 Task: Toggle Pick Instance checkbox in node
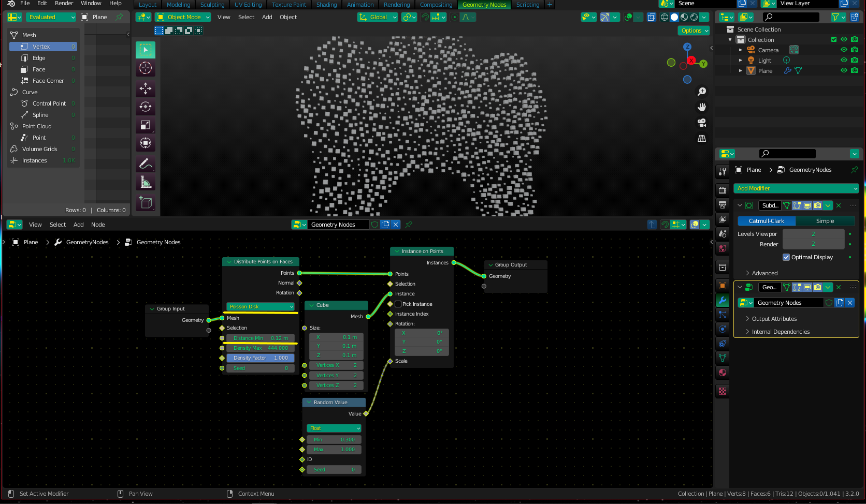coord(398,304)
